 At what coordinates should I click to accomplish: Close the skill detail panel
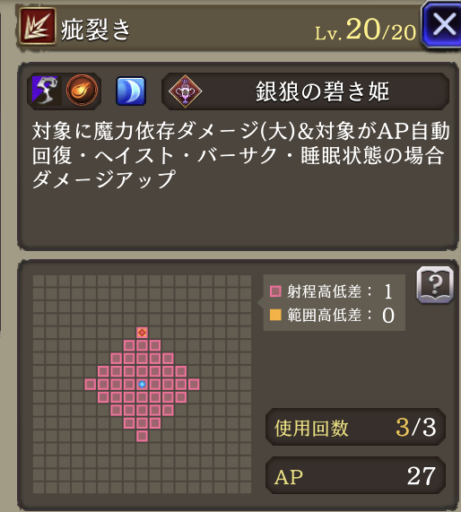(443, 25)
